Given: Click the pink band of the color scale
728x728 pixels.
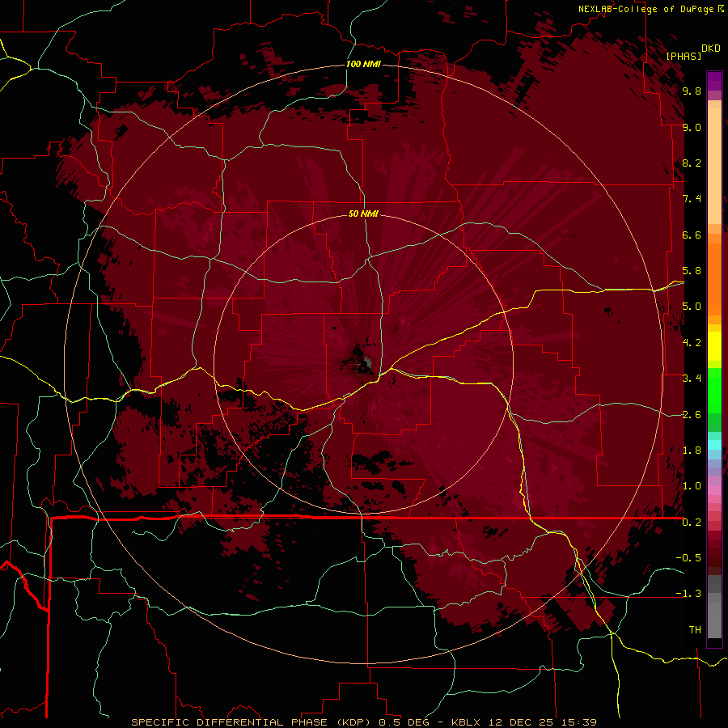Looking at the screenshot, I should tap(714, 490).
